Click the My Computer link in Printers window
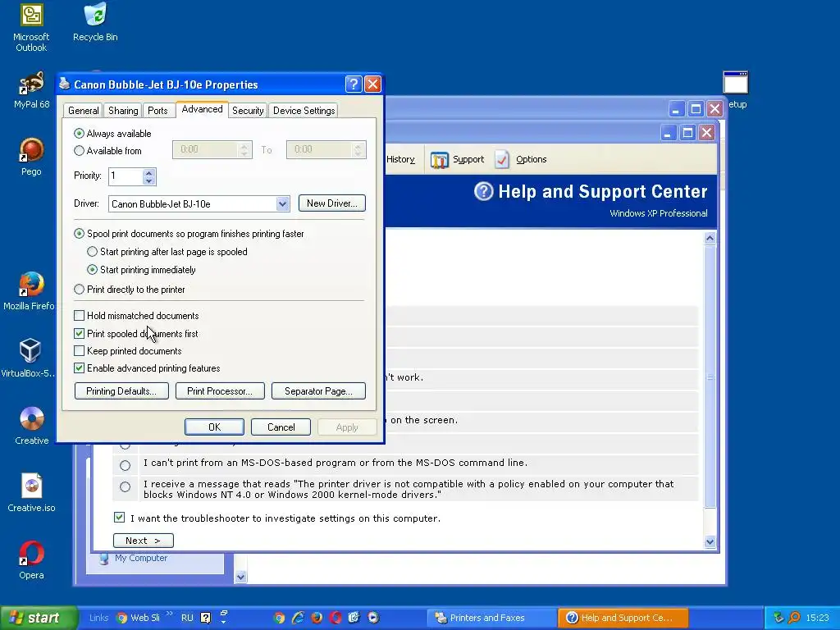Image resolution: width=840 pixels, height=630 pixels. pos(141,558)
